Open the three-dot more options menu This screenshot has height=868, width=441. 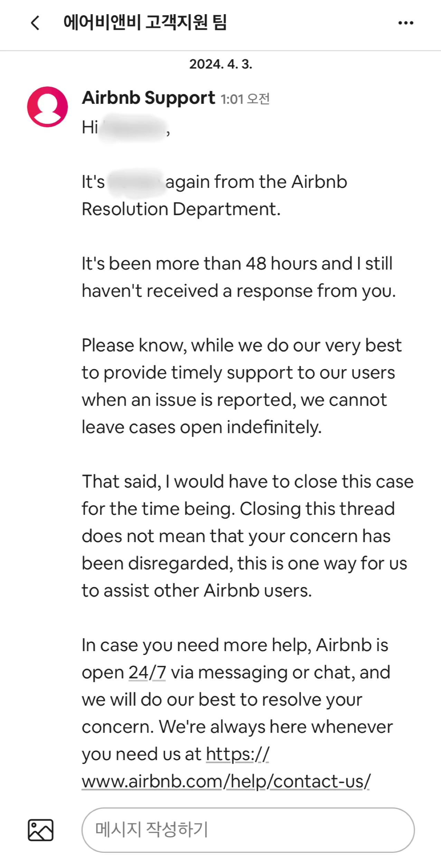405,23
